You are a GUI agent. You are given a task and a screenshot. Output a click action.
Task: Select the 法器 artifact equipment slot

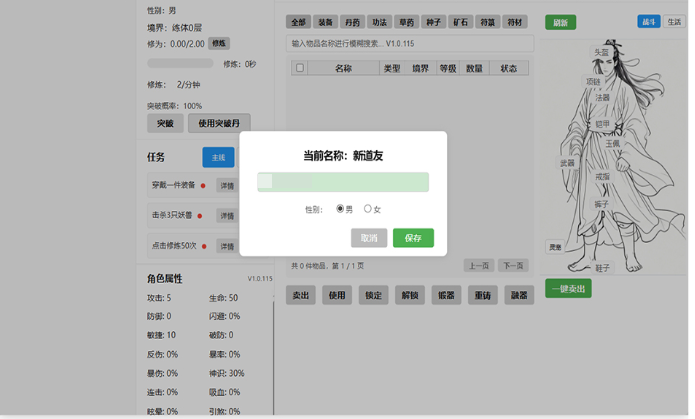coord(602,98)
